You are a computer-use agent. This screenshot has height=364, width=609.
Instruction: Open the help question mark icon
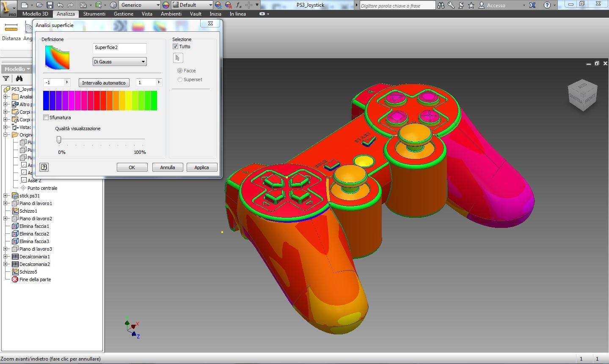click(x=547, y=5)
